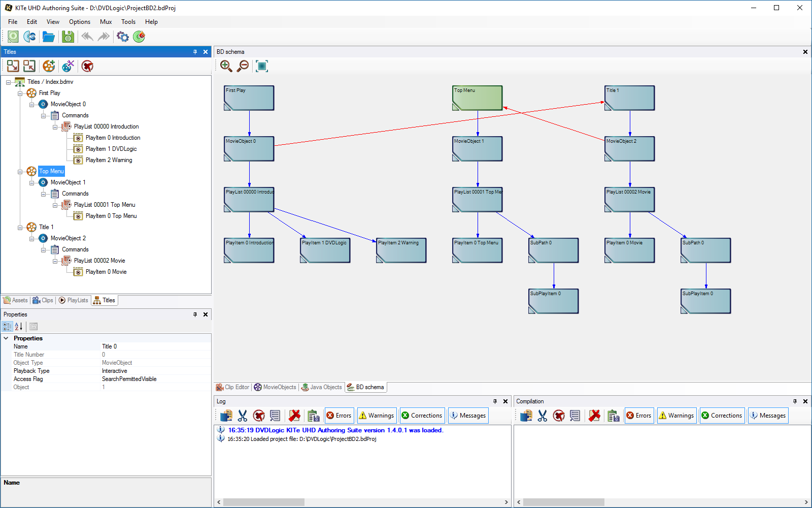Screen dimensions: 812x508
Task: Click fit-to-window icon in BD schema toolbar
Action: (261, 66)
